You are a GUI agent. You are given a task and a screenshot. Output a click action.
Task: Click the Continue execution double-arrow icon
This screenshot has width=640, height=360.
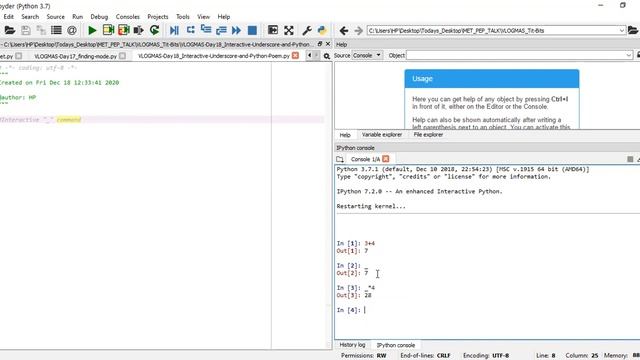pos(236,30)
